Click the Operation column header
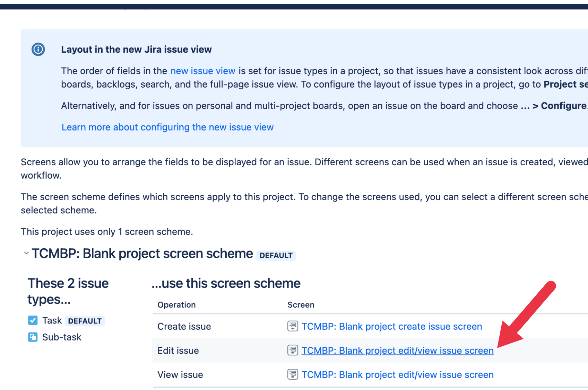The image size is (588, 390). coord(176,305)
